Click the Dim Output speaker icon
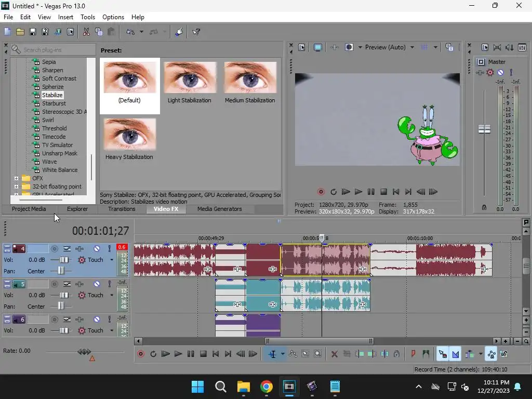 pyautogui.click(x=510, y=47)
